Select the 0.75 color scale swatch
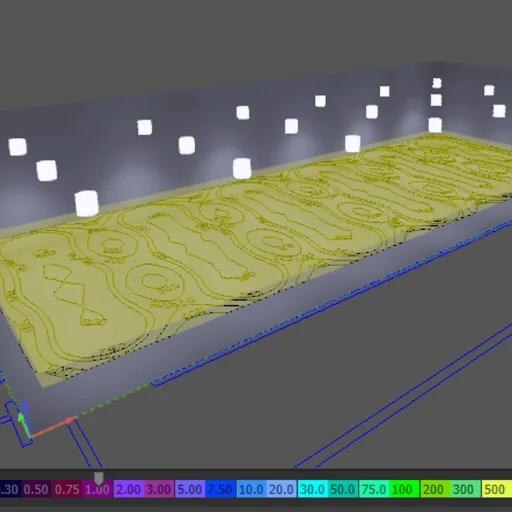Image resolution: width=512 pixels, height=512 pixels. click(x=67, y=489)
